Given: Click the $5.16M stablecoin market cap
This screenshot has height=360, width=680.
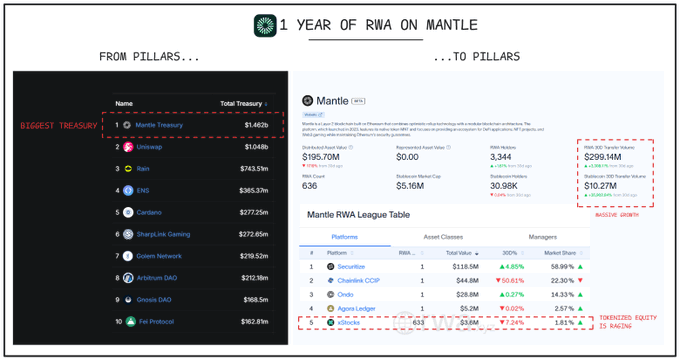Looking at the screenshot, I should [410, 186].
